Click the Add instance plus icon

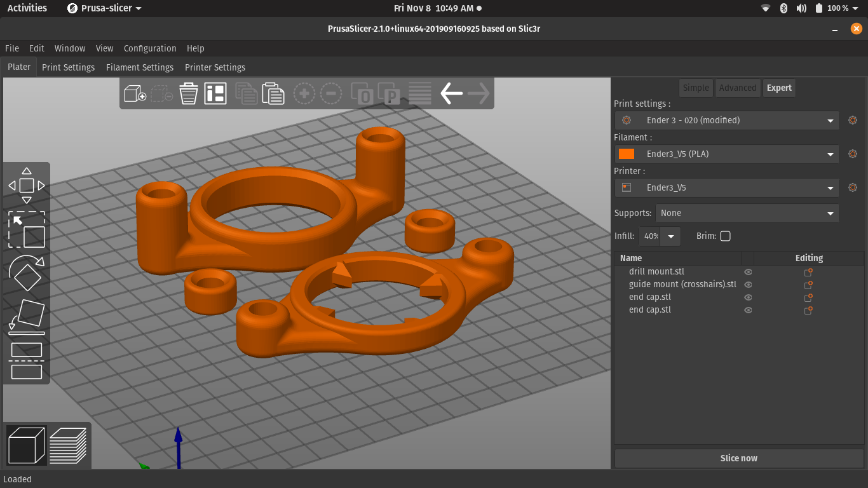(x=304, y=94)
